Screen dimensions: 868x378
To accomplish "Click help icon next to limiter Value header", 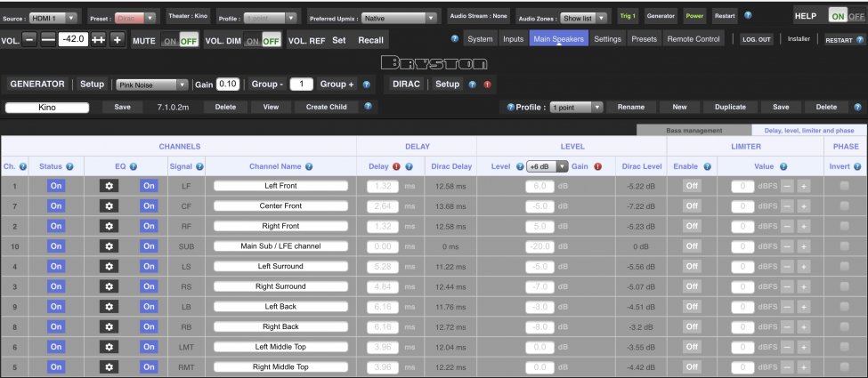I will pos(783,166).
